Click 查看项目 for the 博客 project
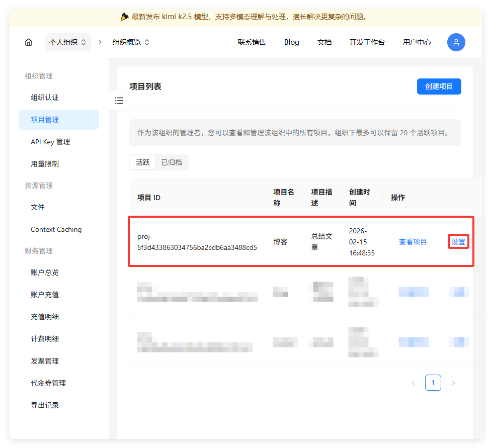Image resolution: width=491 pixels, height=448 pixels. pos(413,242)
